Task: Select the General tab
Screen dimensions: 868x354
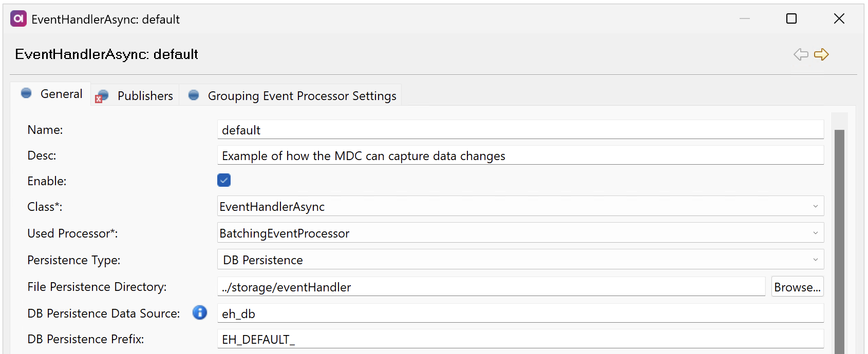Action: pos(61,93)
